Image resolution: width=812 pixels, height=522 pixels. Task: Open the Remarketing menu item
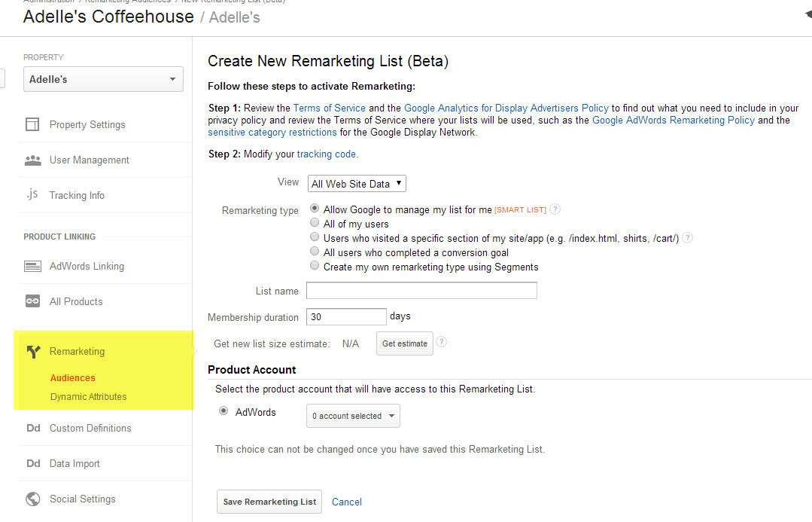78,352
